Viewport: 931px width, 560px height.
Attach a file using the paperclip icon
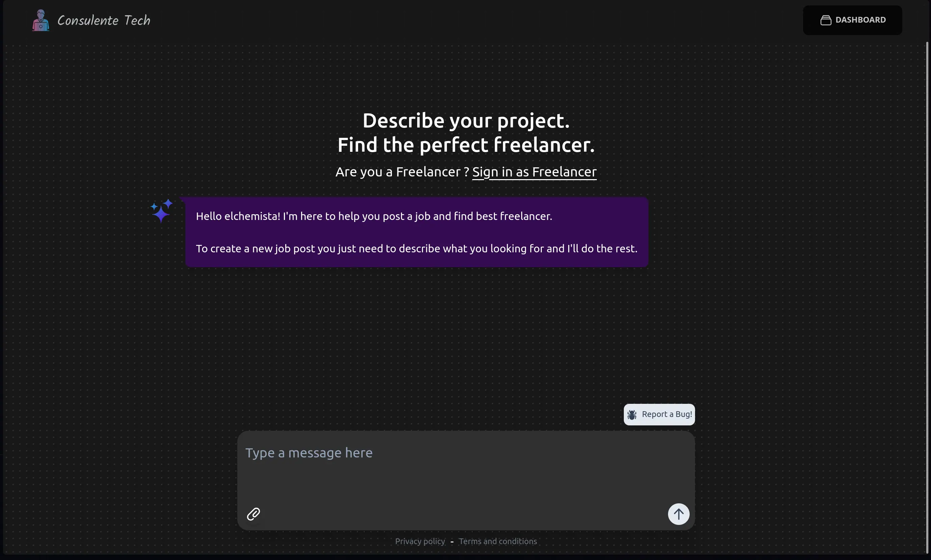pos(253,514)
